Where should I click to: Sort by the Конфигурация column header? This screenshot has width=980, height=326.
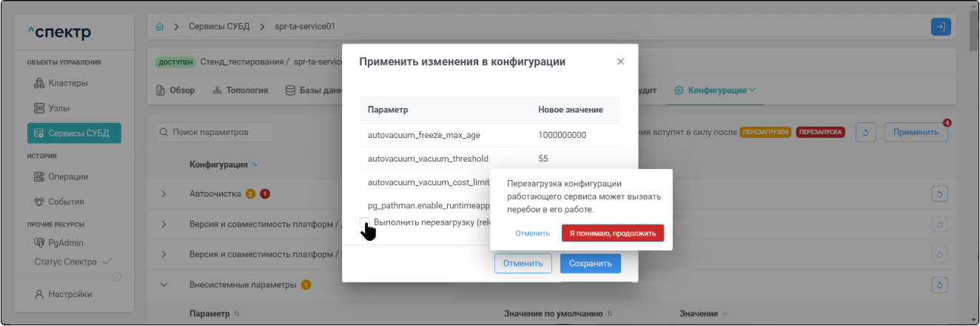223,164
